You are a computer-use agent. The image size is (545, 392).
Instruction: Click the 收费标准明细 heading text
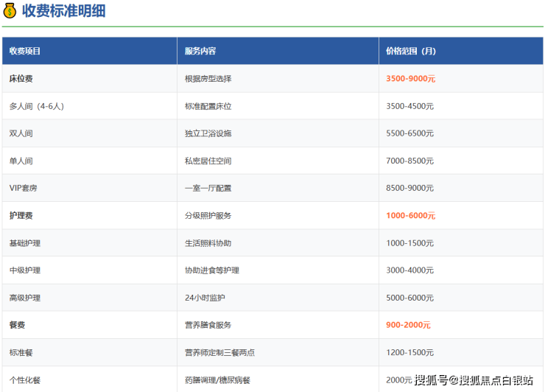coord(63,11)
